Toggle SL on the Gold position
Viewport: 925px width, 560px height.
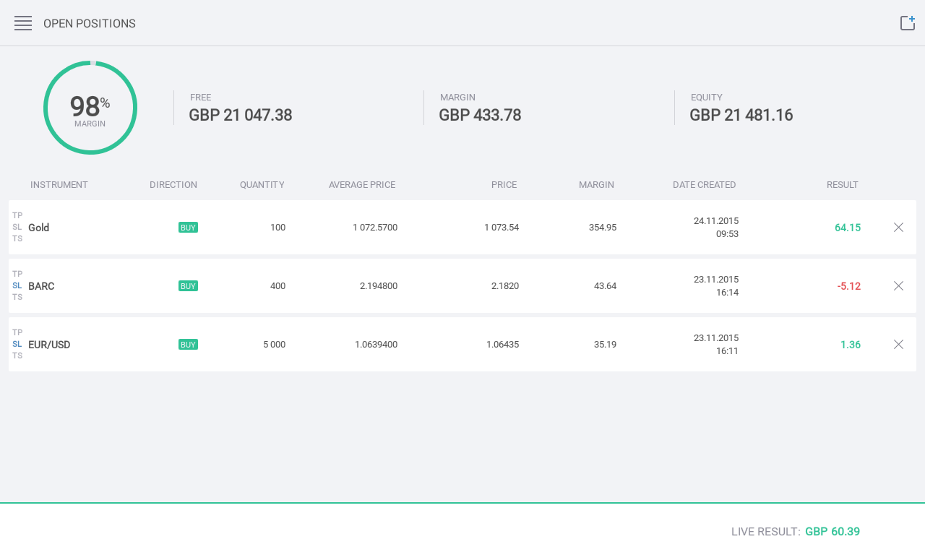click(17, 227)
